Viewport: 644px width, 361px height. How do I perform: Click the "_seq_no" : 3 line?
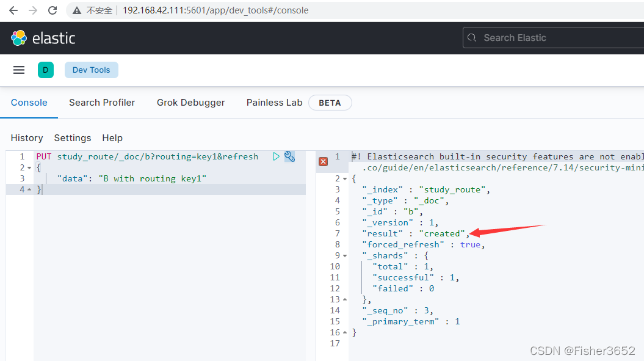(397, 310)
